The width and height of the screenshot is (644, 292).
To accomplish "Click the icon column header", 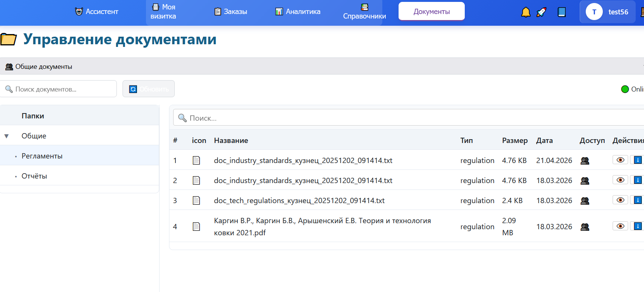I will pos(199,140).
